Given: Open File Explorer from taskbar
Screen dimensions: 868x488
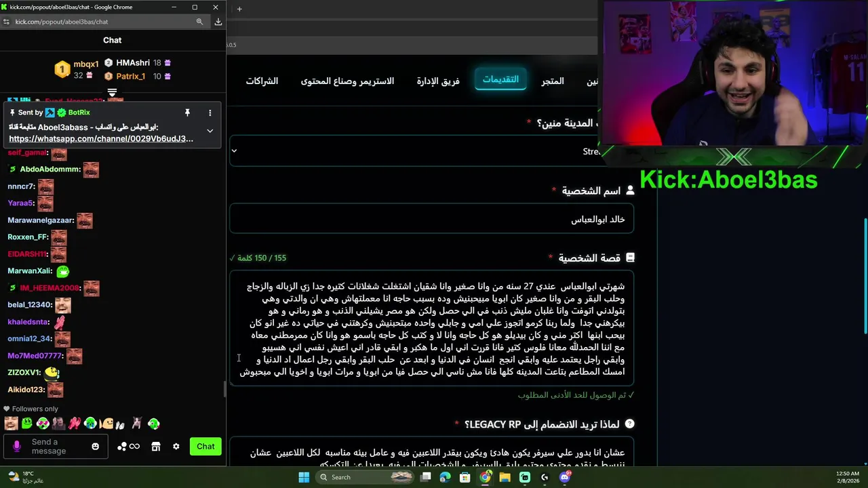Looking at the screenshot, I should 505,477.
